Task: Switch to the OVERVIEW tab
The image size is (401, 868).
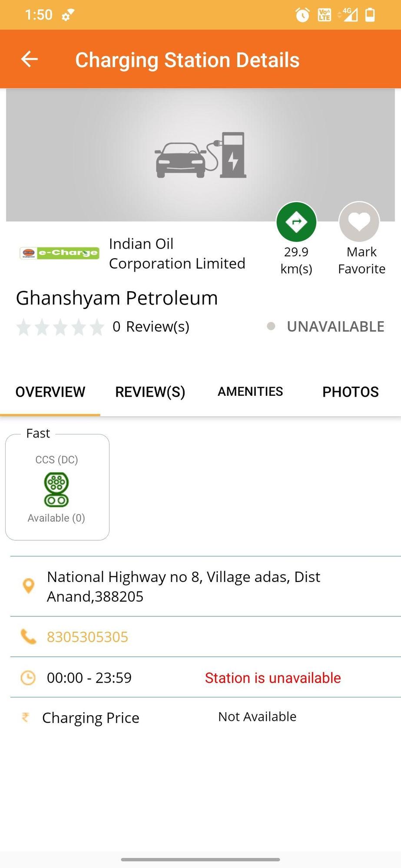Action: coord(50,392)
